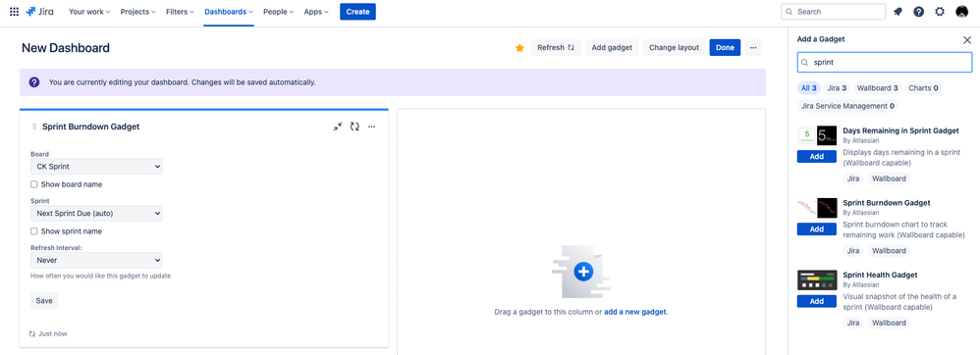This screenshot has height=355, width=980.
Task: Minimize the Sprint Burndown Gadget
Action: coord(338,127)
